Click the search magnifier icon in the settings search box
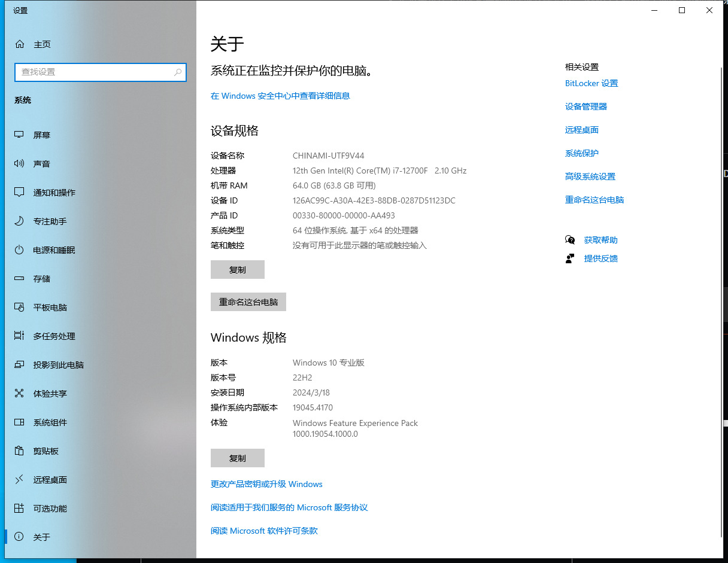Screen dimensions: 728x563 [x=178, y=72]
